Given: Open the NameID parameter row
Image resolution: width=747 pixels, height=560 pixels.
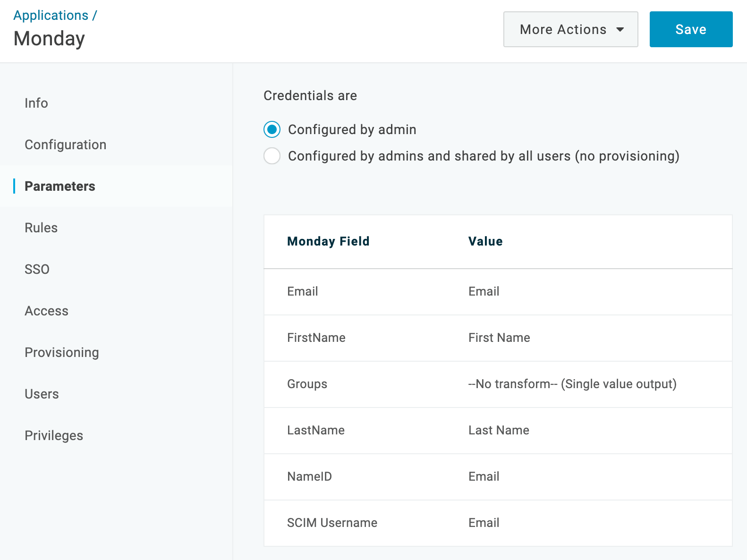Looking at the screenshot, I should (498, 477).
